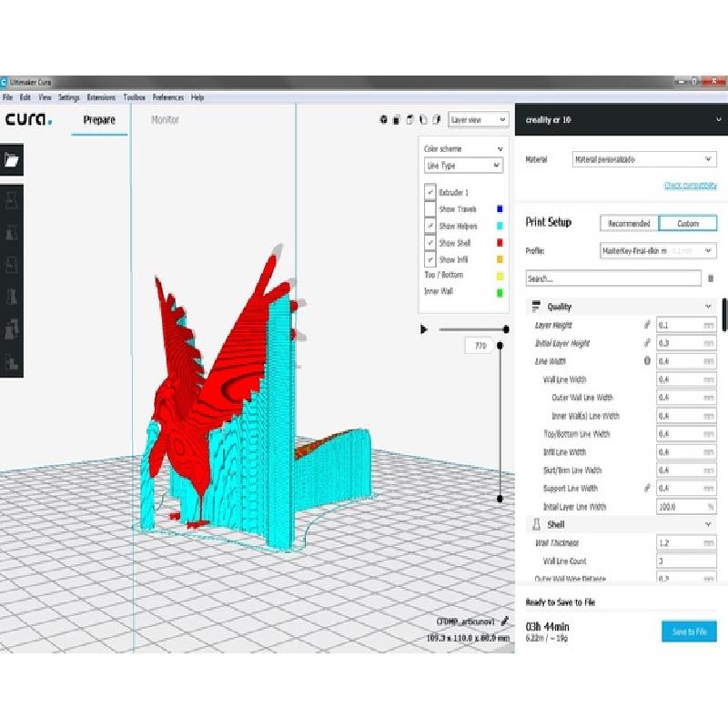The height and width of the screenshot is (728, 728).
Task: Click the pencil icon to rename the job
Action: (x=505, y=622)
